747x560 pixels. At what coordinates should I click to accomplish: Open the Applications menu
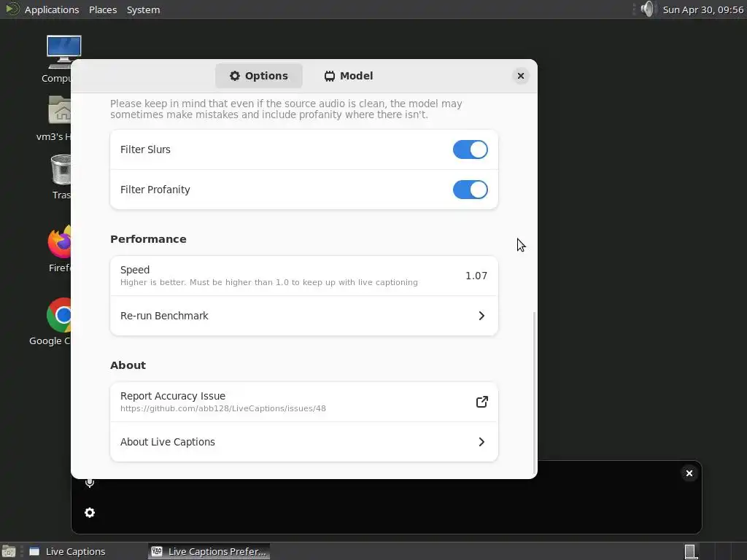coord(52,9)
